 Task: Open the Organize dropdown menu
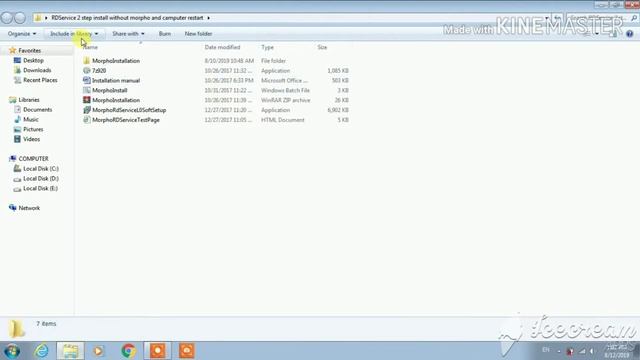22,34
